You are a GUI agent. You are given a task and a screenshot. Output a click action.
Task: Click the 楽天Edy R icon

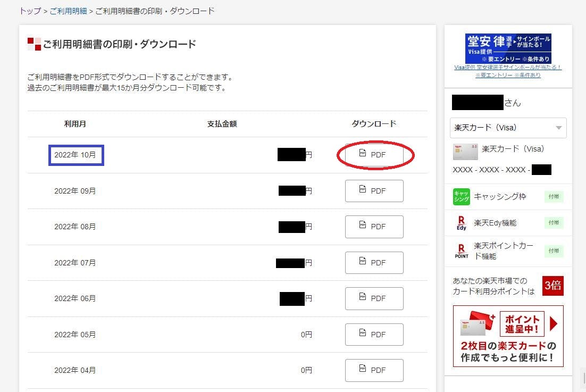(x=462, y=223)
